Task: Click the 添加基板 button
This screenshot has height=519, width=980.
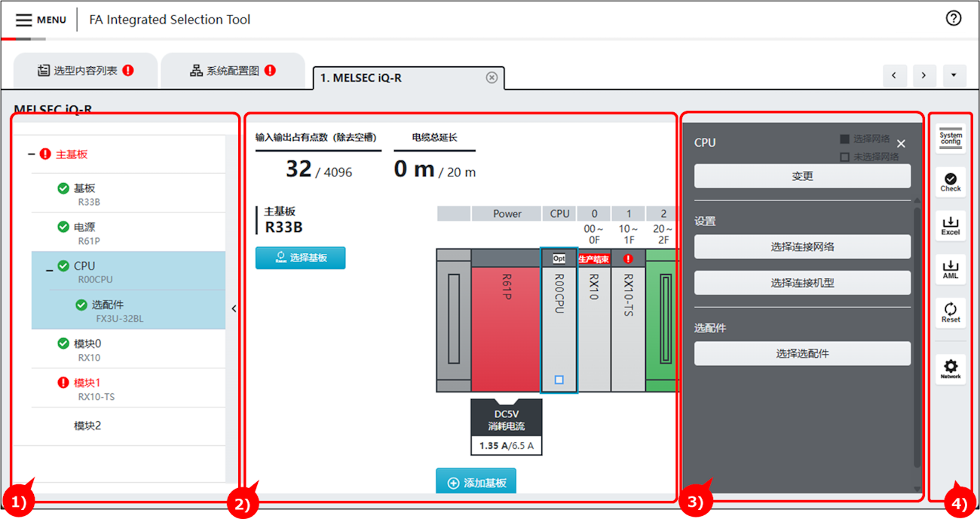Action: (476, 483)
